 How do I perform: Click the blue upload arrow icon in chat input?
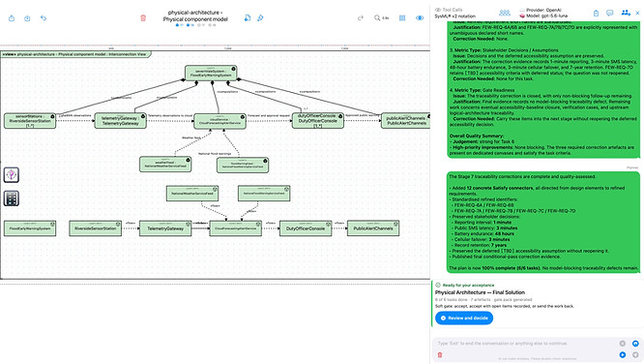coord(635,344)
